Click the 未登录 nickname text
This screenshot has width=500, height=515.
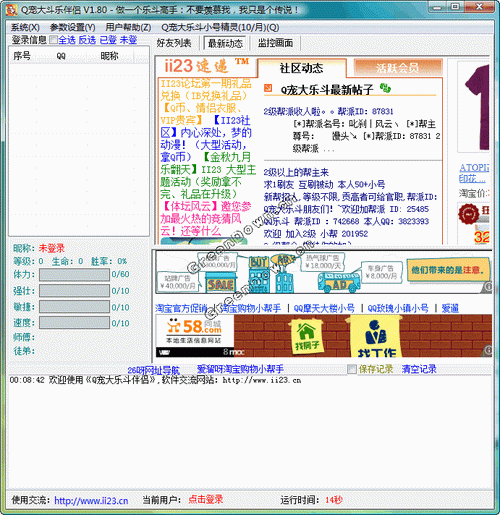51,248
